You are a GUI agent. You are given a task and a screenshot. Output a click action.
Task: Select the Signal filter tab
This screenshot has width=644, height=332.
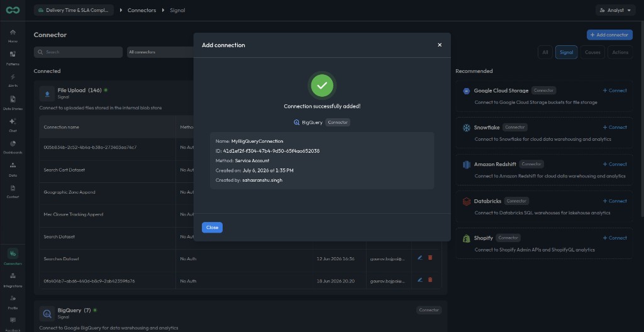point(567,52)
